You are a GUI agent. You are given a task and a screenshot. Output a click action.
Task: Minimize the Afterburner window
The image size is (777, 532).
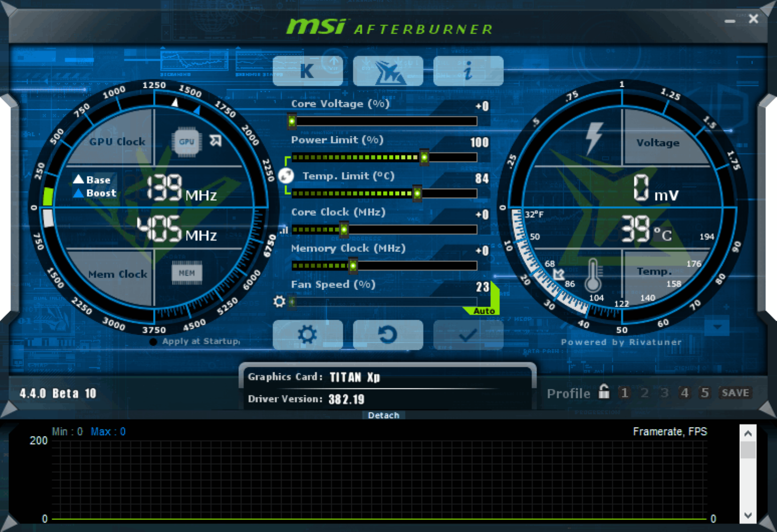click(x=730, y=21)
